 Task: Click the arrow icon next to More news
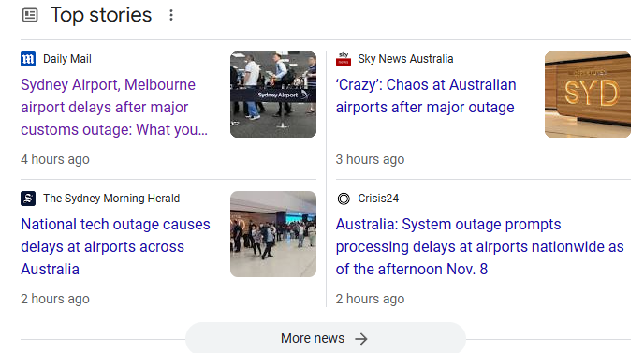click(361, 339)
